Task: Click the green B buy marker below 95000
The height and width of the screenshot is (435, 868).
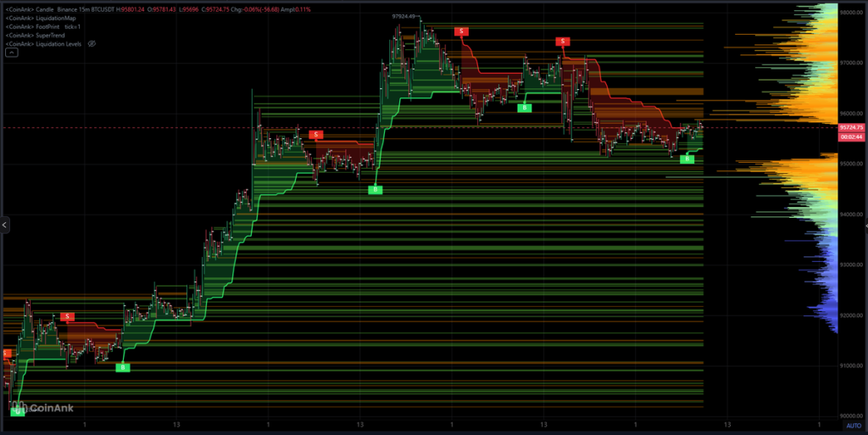Action: pyautogui.click(x=375, y=190)
